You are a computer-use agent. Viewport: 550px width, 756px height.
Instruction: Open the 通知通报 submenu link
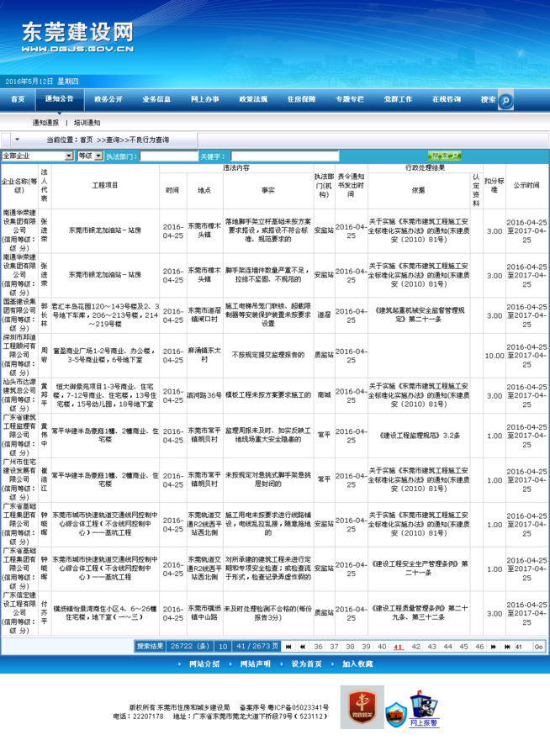(x=45, y=123)
